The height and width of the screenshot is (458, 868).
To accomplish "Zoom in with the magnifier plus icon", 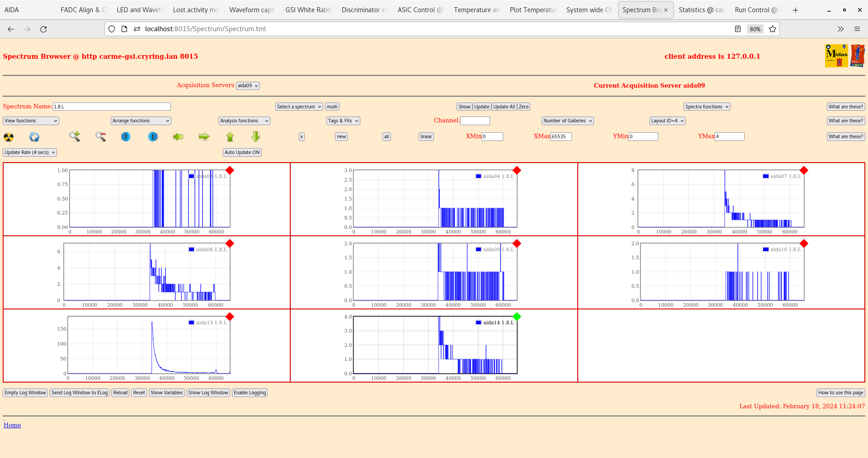I will (x=75, y=136).
